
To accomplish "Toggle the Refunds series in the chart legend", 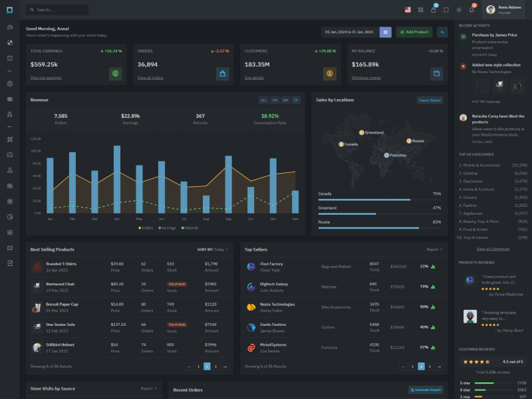I will tap(189, 228).
